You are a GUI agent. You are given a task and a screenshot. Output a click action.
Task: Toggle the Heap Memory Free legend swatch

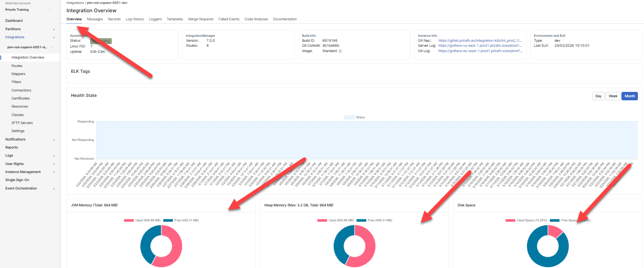point(361,221)
